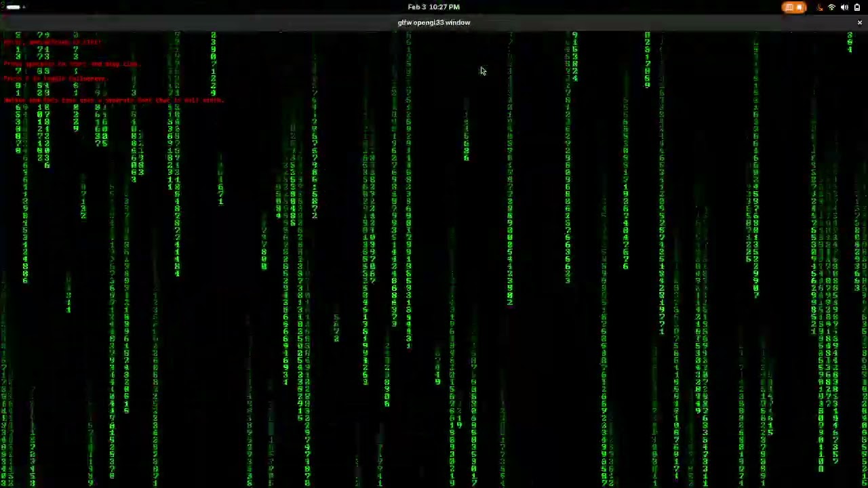The width and height of the screenshot is (868, 488).
Task: Click the orange screen recording indicator
Action: pos(793,7)
